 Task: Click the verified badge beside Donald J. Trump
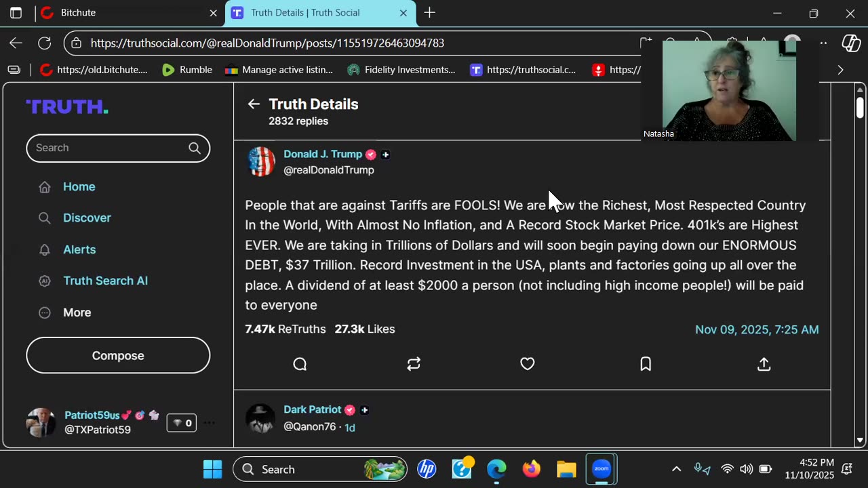coord(371,155)
